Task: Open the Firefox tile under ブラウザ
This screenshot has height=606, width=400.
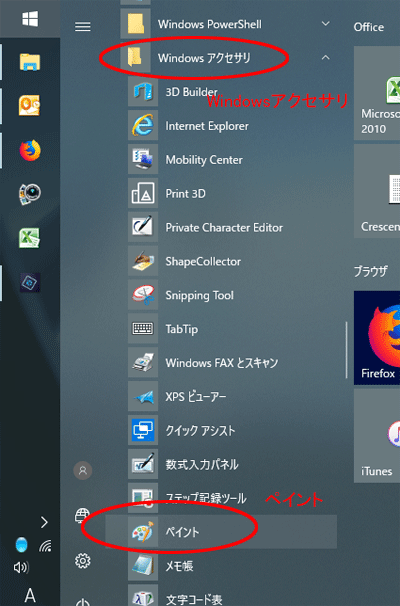Action: pyautogui.click(x=377, y=338)
